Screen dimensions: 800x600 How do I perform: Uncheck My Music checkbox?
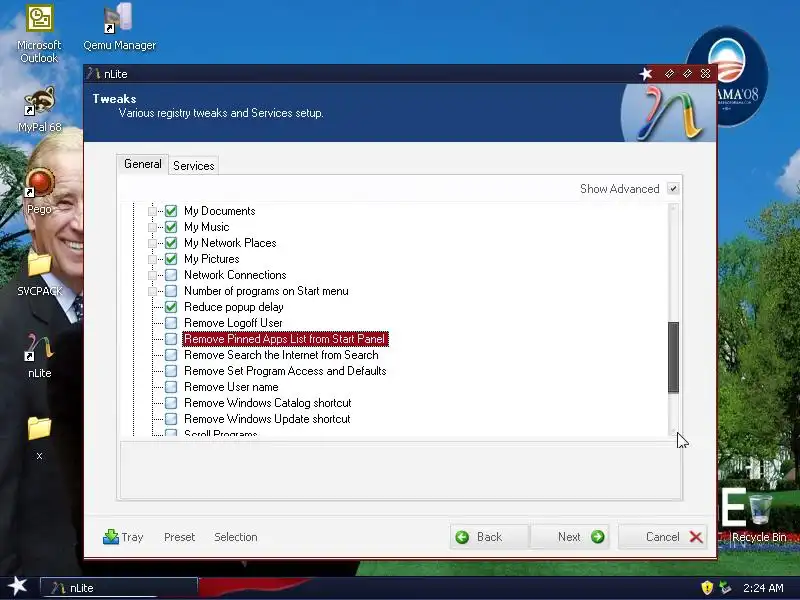171,227
